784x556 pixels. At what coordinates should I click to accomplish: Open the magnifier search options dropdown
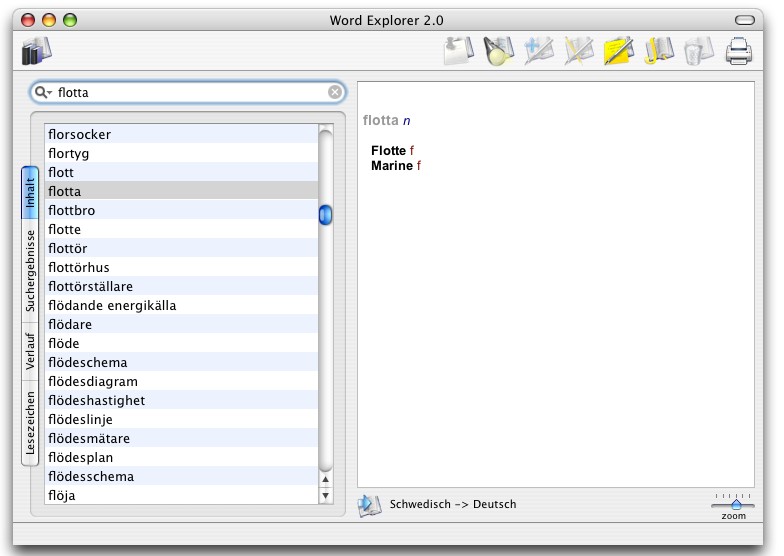click(x=43, y=92)
